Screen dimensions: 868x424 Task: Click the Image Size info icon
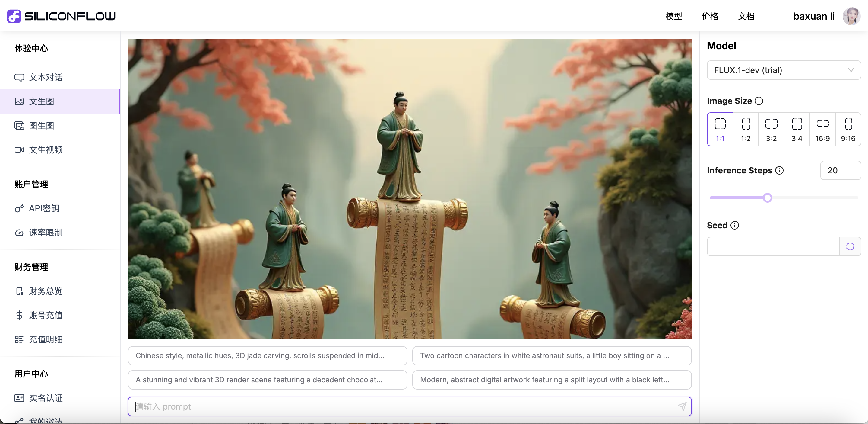coord(759,101)
